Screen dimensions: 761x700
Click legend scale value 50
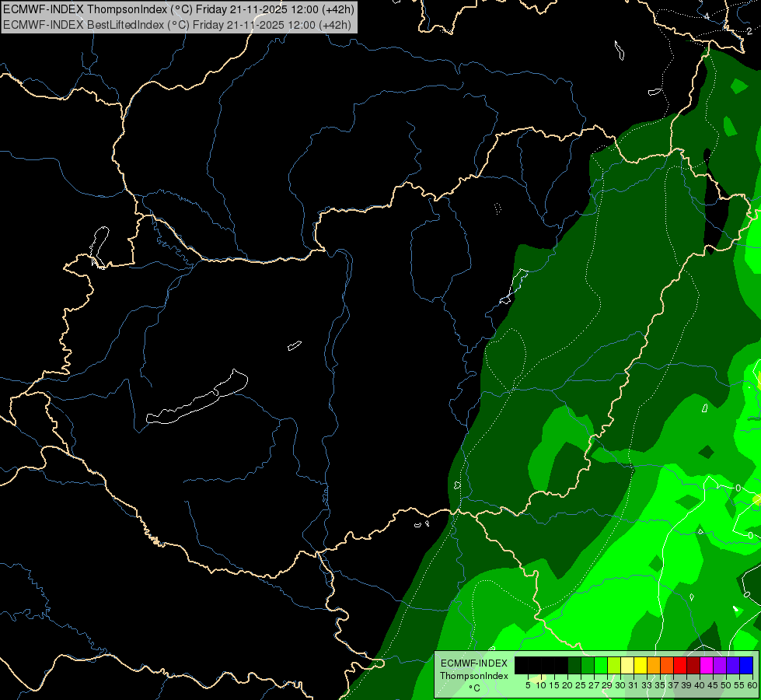(725, 685)
